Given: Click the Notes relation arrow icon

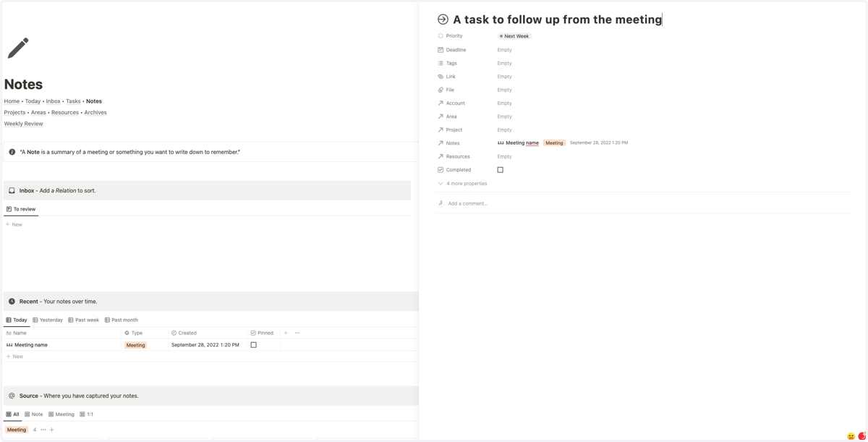Looking at the screenshot, I should pos(441,143).
